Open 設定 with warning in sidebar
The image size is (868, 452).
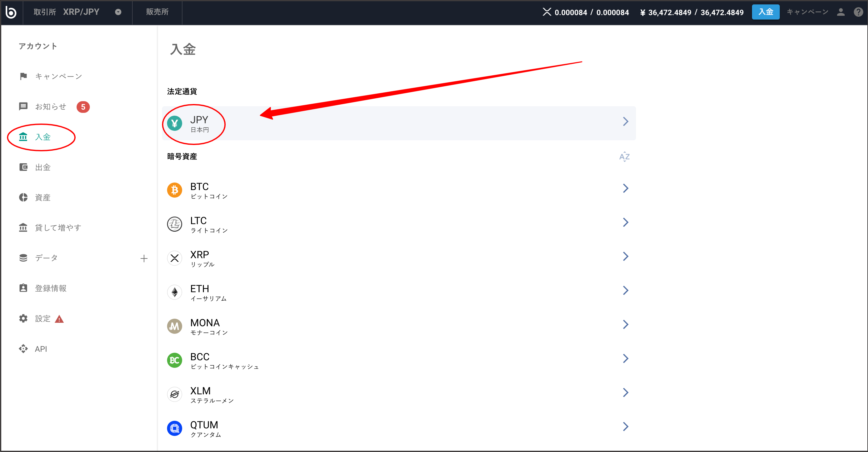(43, 319)
